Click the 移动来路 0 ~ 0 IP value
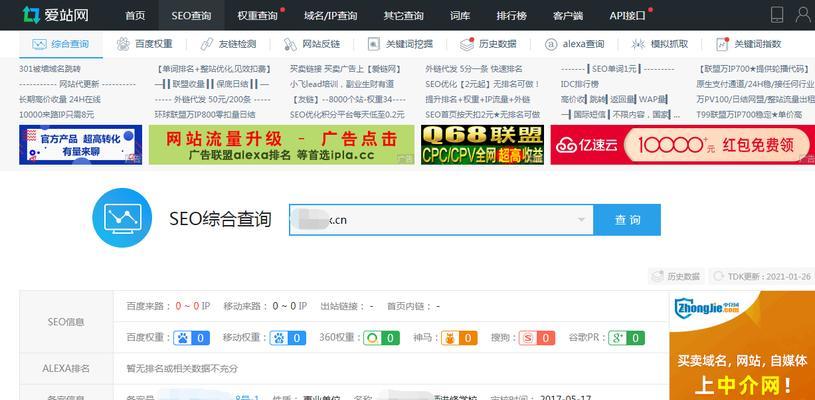 pos(290,306)
